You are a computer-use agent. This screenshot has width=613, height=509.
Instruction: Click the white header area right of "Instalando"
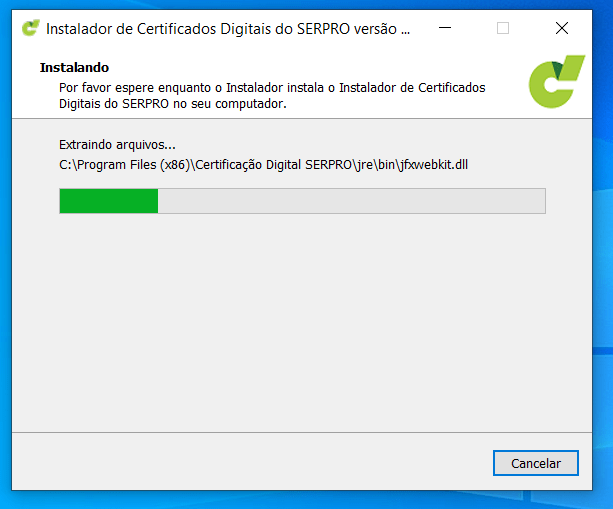click(x=300, y=68)
